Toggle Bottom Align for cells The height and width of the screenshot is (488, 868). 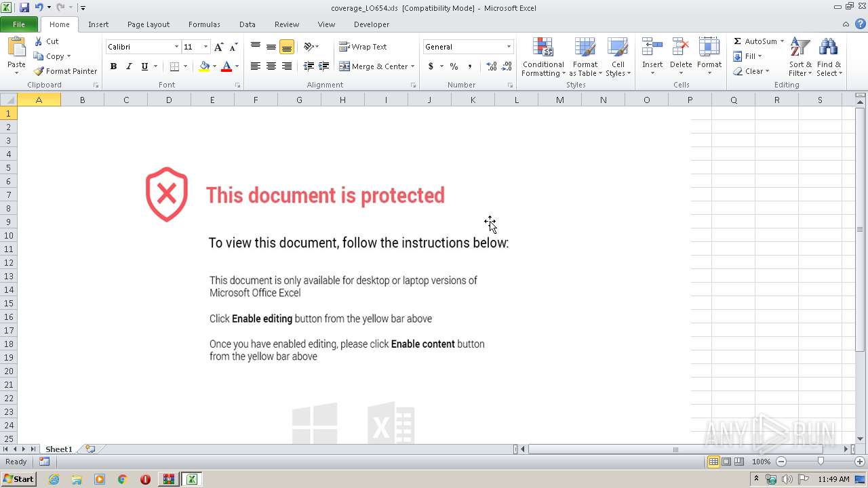(x=287, y=47)
